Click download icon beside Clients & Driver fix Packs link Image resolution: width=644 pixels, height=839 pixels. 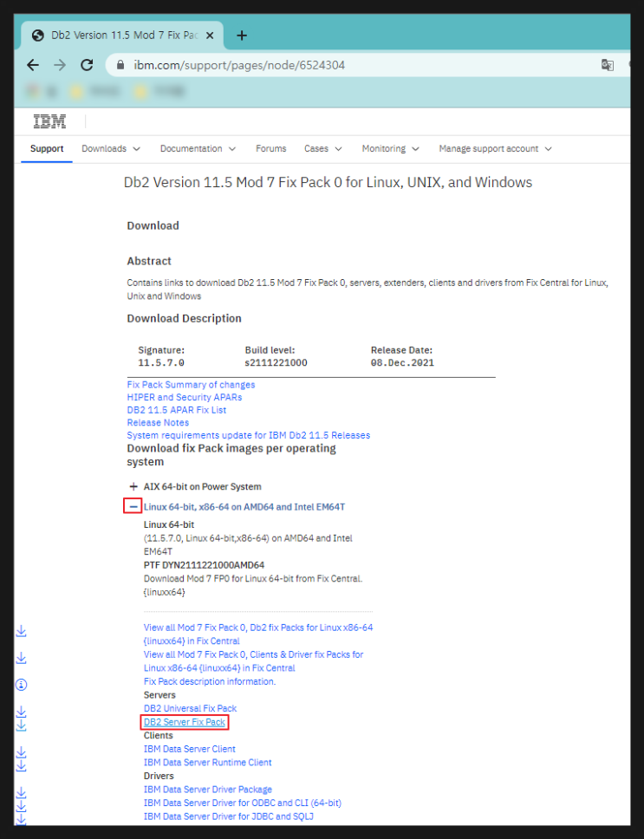tap(21, 658)
